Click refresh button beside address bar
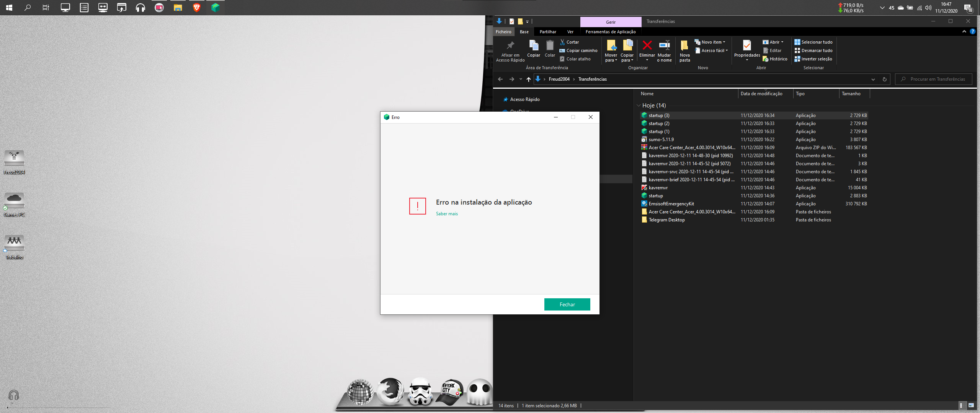The height and width of the screenshot is (413, 980). (x=884, y=79)
